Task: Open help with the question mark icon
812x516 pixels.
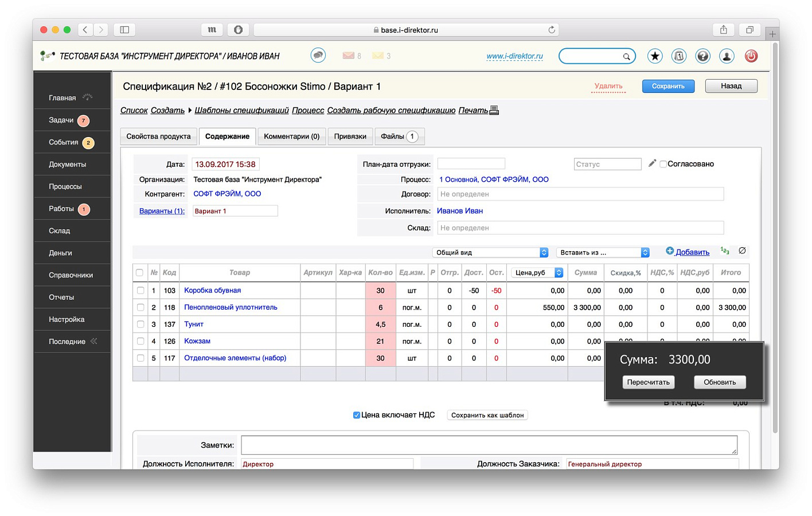Action: click(x=702, y=56)
